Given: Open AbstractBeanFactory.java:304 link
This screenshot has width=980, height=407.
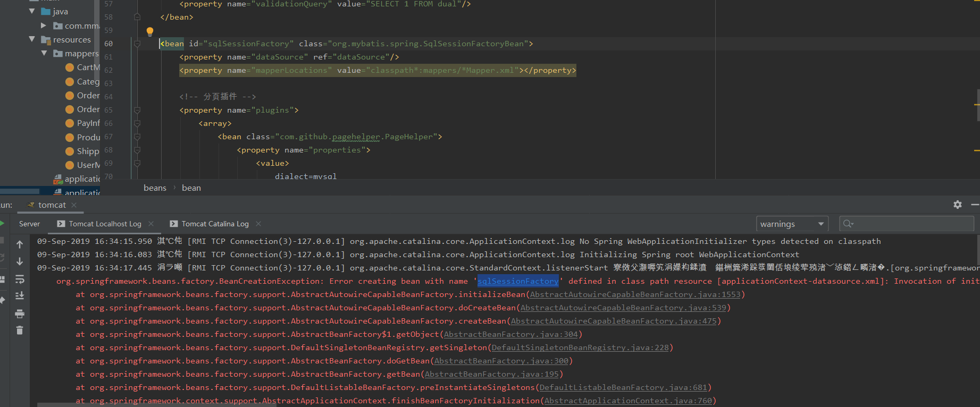Looking at the screenshot, I should point(510,334).
